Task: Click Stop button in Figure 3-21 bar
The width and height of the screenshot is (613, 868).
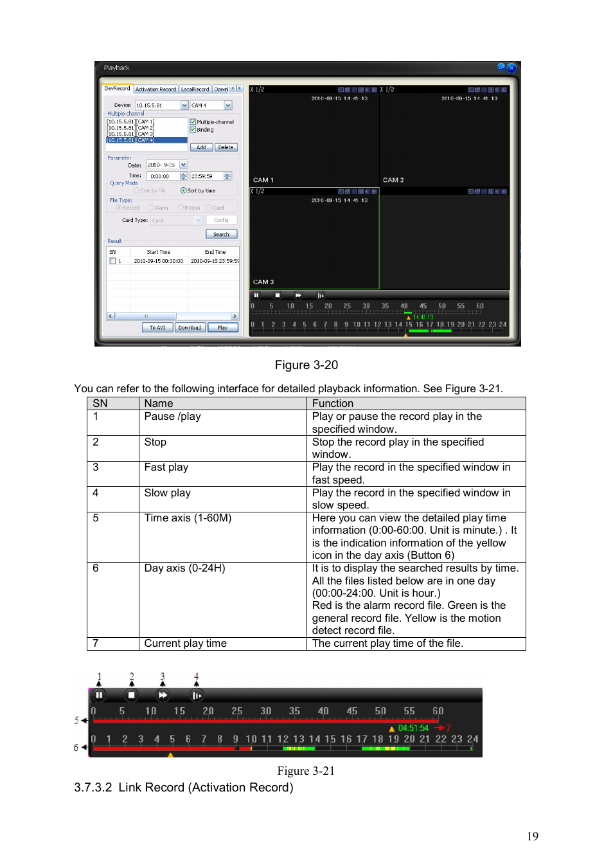Action: 131,695
